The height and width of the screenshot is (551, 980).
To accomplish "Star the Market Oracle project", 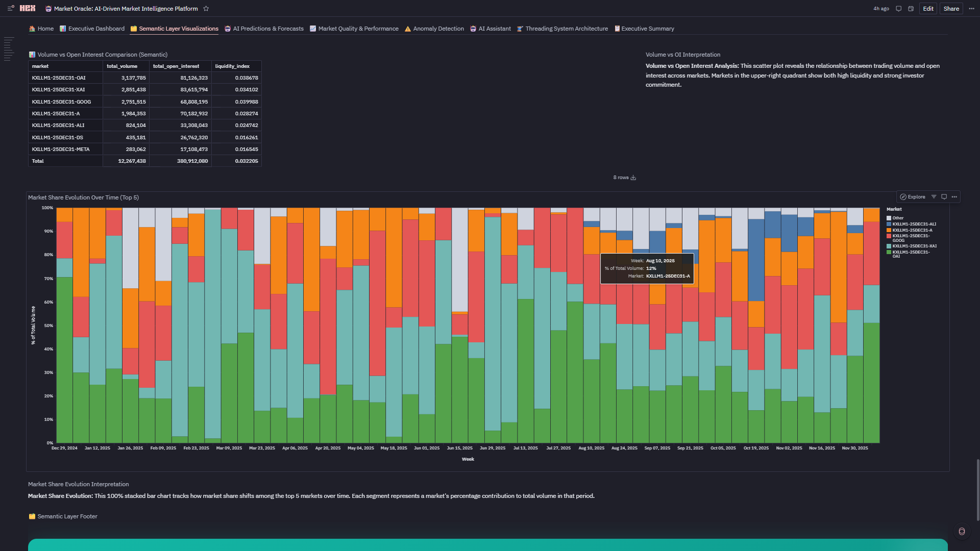I will (206, 9).
